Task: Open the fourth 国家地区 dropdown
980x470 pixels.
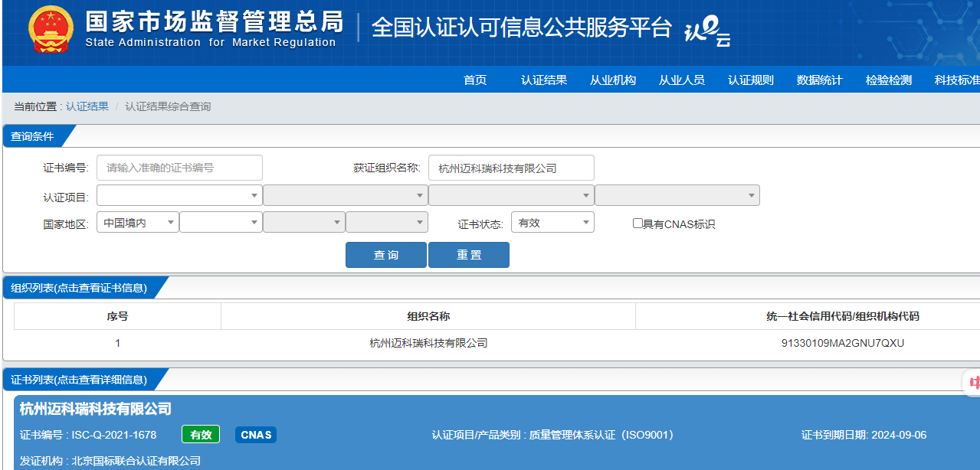Action: click(387, 222)
